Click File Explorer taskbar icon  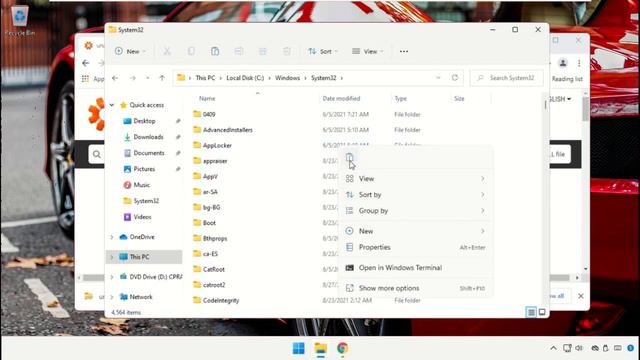pyautogui.click(x=321, y=348)
